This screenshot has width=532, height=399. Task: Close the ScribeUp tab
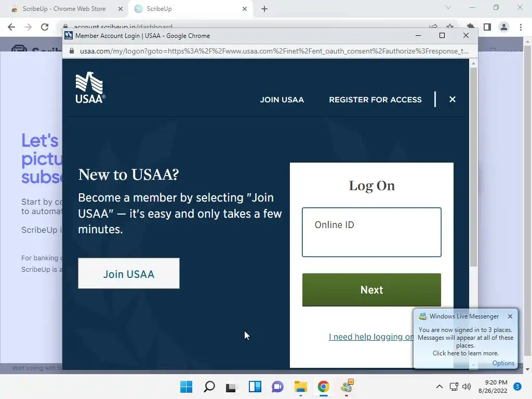click(x=245, y=9)
